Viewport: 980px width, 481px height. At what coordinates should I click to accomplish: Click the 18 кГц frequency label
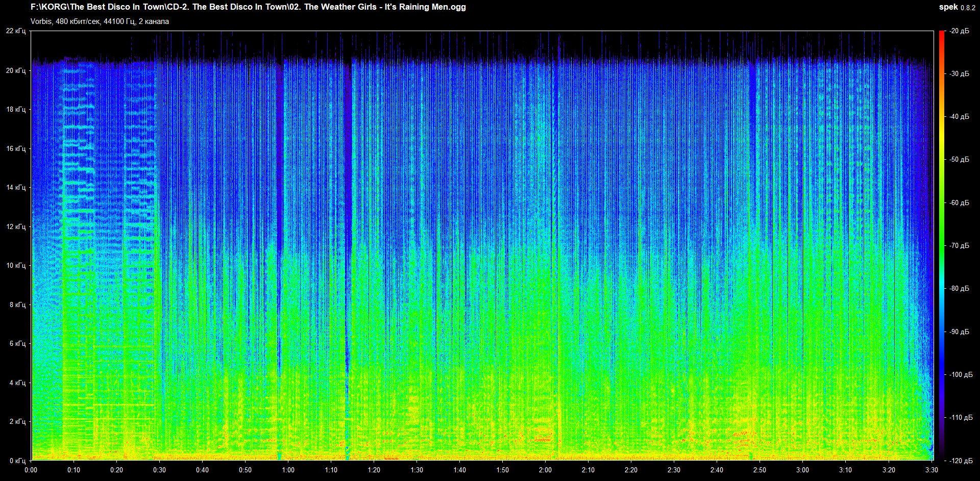tap(16, 109)
